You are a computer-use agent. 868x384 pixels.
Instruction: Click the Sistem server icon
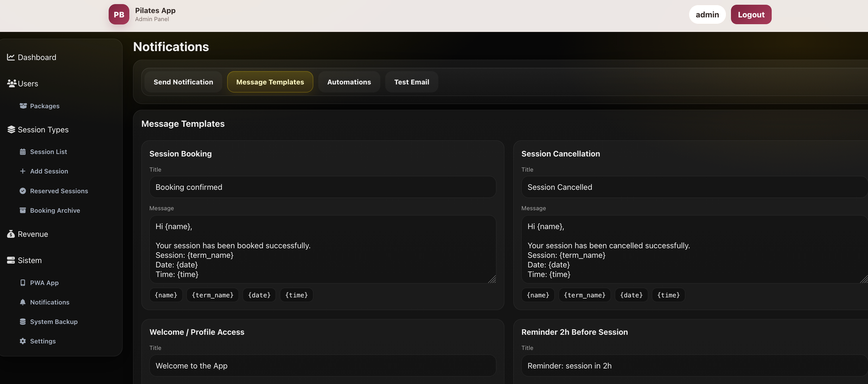11,260
